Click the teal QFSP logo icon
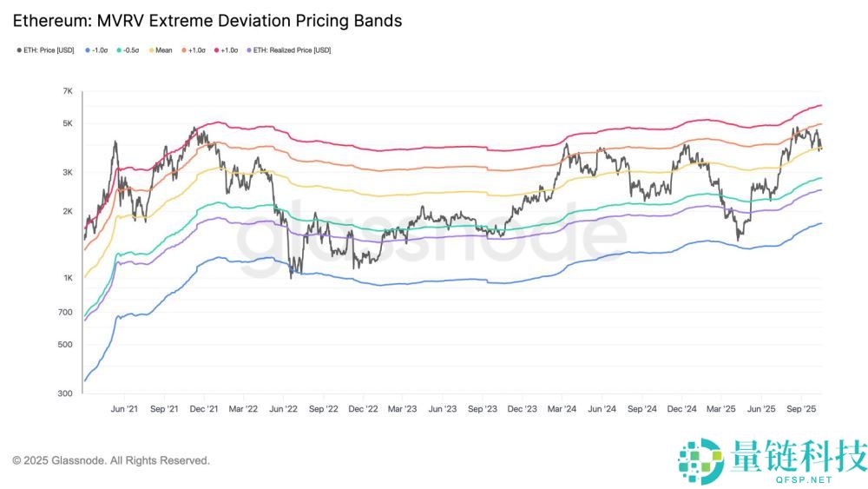This screenshot has width=868, height=489. pyautogui.click(x=700, y=460)
